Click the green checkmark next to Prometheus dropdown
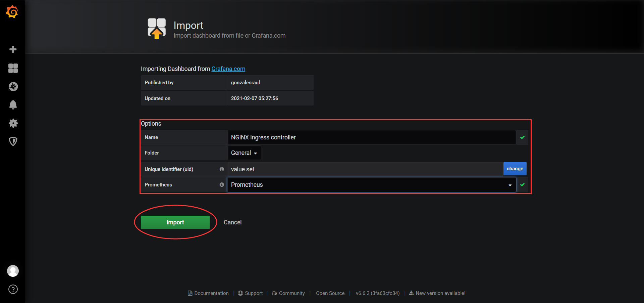 [522, 185]
